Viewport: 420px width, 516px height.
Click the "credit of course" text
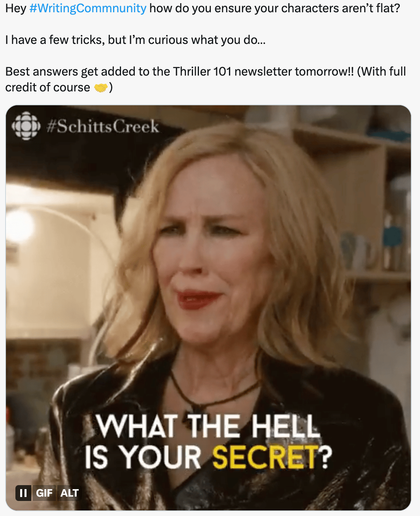click(x=47, y=87)
